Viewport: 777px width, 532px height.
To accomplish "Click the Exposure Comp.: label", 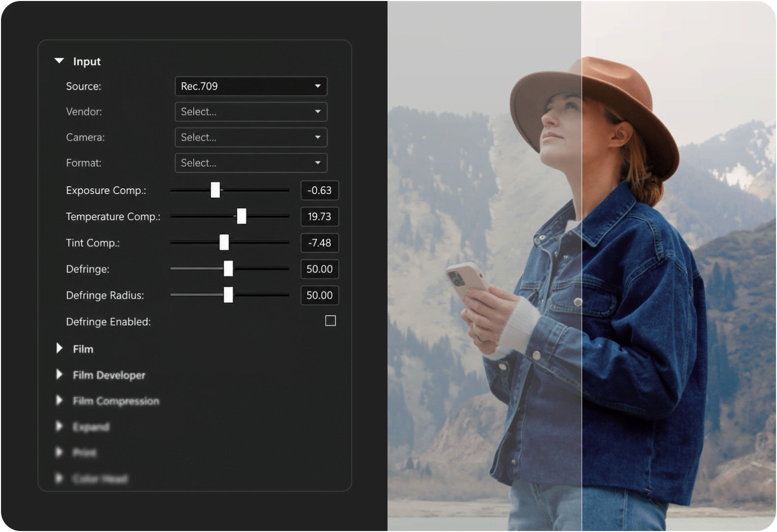I will coord(106,190).
